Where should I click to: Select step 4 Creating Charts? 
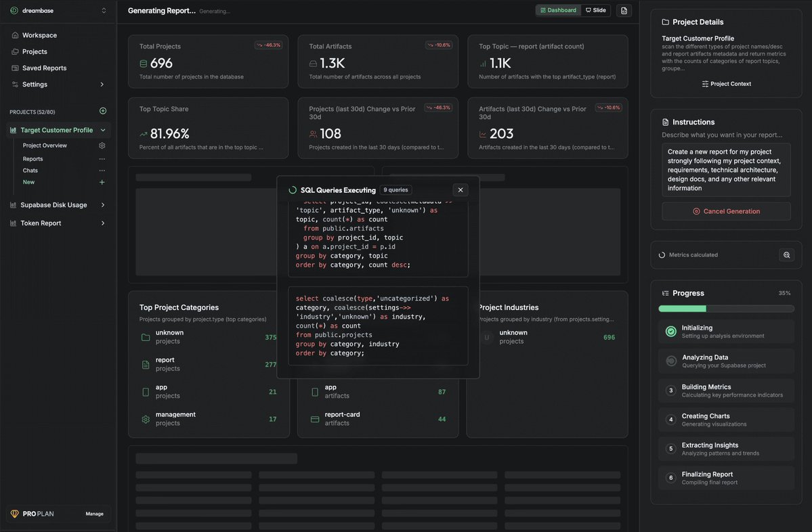pyautogui.click(x=726, y=420)
